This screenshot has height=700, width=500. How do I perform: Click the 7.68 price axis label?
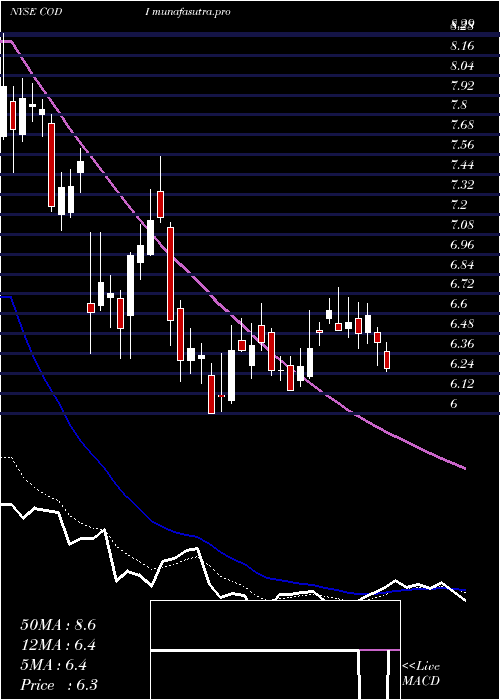pos(462,125)
